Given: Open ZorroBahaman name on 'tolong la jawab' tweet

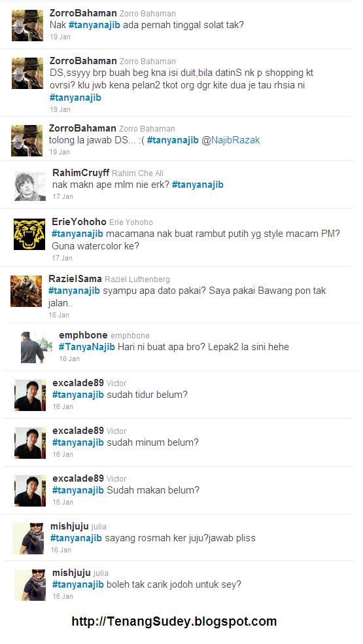Looking at the screenshot, I should [x=82, y=128].
